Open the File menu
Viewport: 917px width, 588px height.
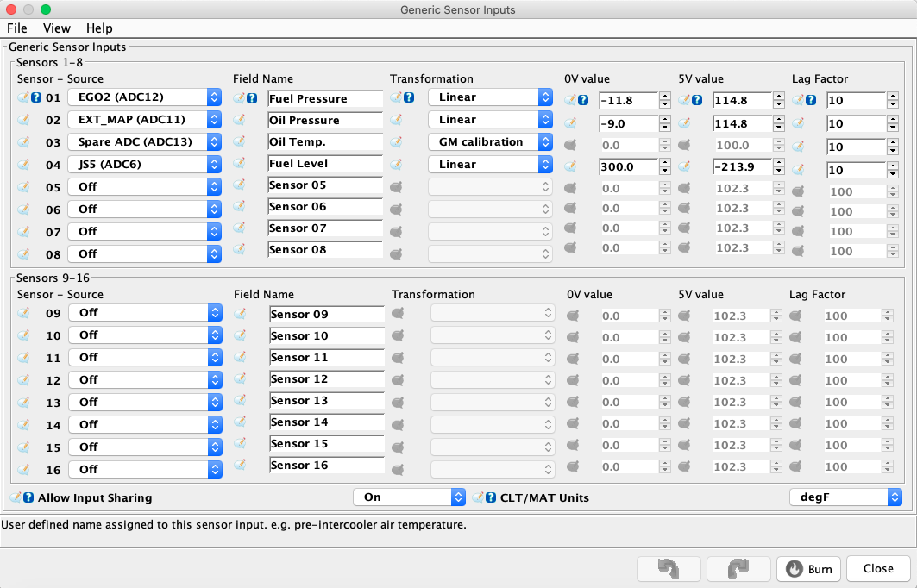[17, 28]
